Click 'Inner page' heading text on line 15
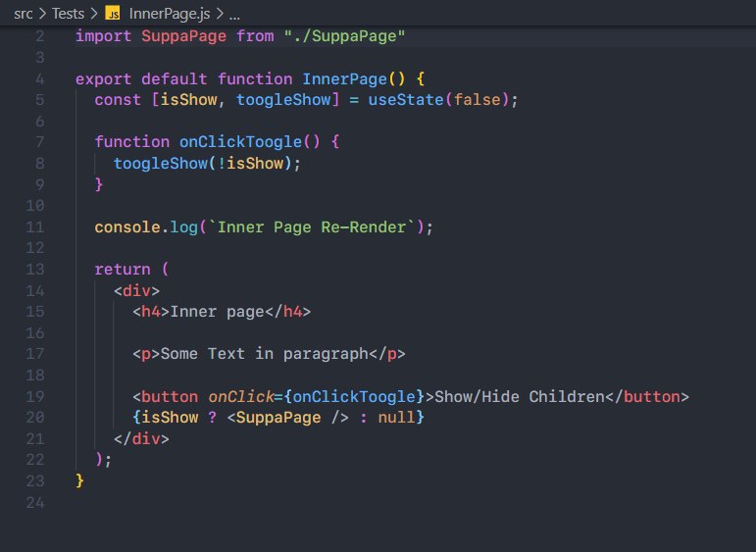Image resolution: width=756 pixels, height=552 pixels. click(x=217, y=312)
